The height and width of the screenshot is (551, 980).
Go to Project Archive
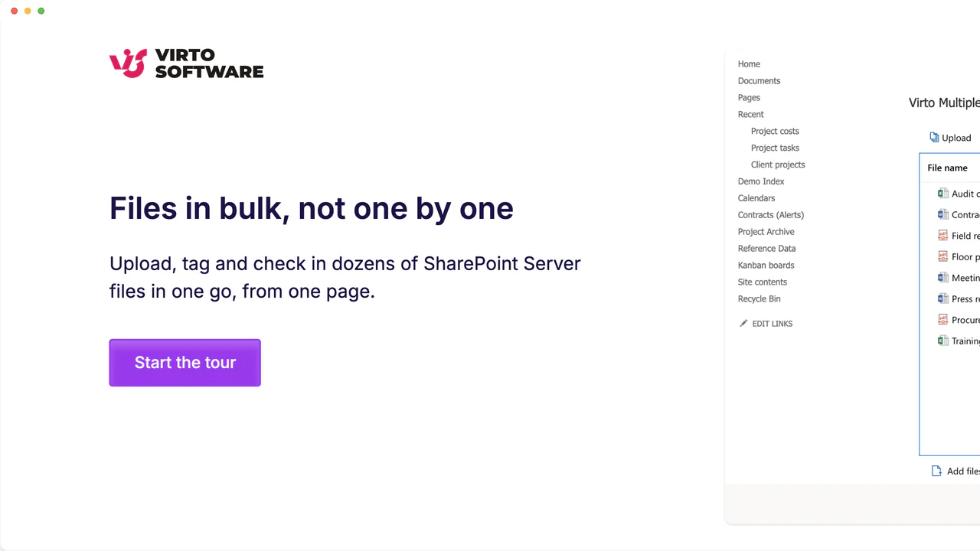click(766, 233)
